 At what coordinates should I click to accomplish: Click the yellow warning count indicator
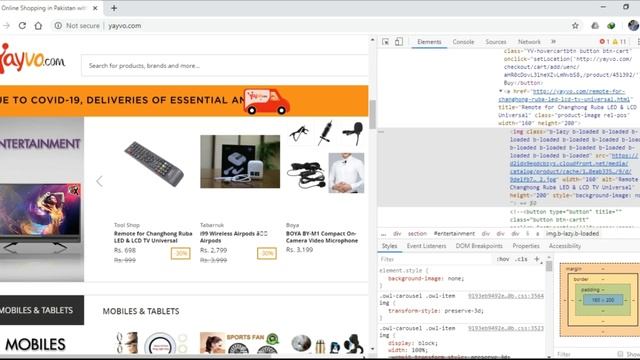coord(619,42)
